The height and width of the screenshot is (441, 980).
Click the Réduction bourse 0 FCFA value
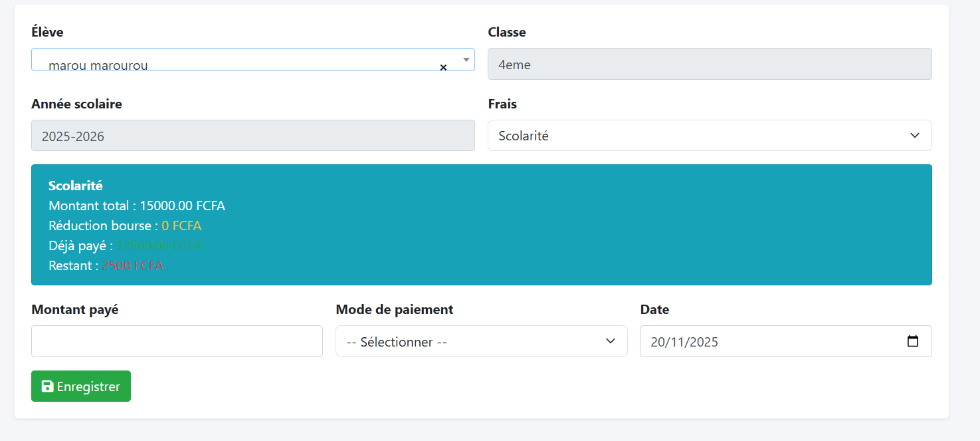[x=181, y=225]
